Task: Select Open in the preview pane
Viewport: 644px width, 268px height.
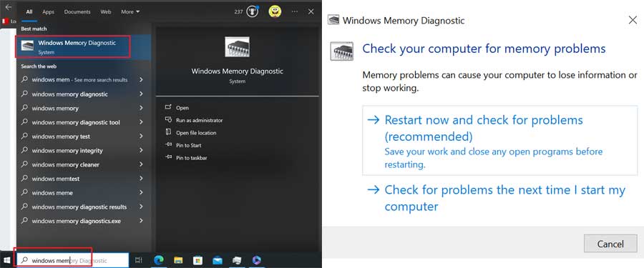Action: pos(182,108)
